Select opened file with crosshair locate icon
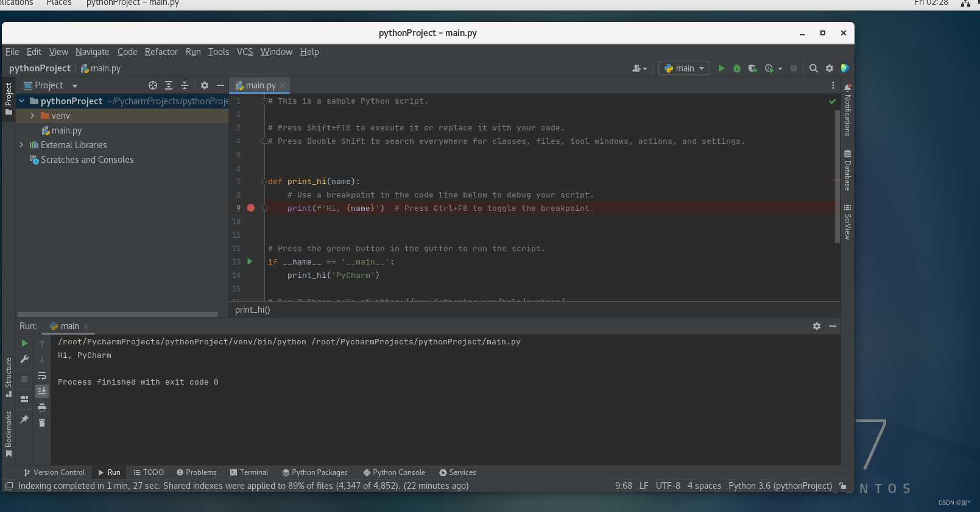The image size is (980, 512). pos(153,85)
